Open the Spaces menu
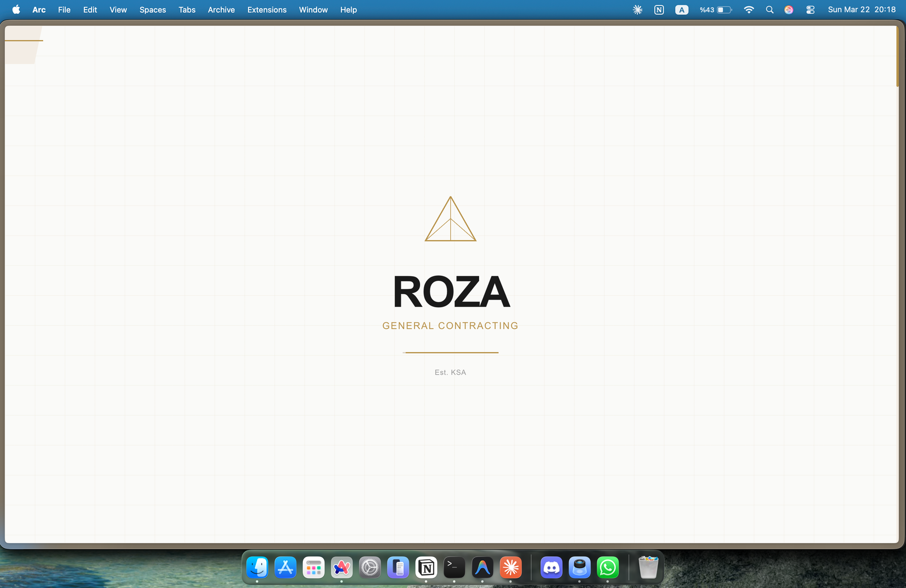The width and height of the screenshot is (906, 588). pos(152,10)
